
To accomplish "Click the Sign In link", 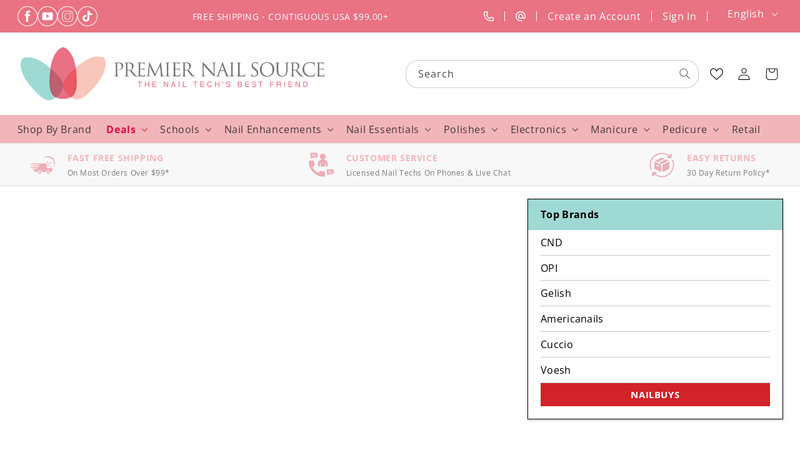I will [679, 16].
